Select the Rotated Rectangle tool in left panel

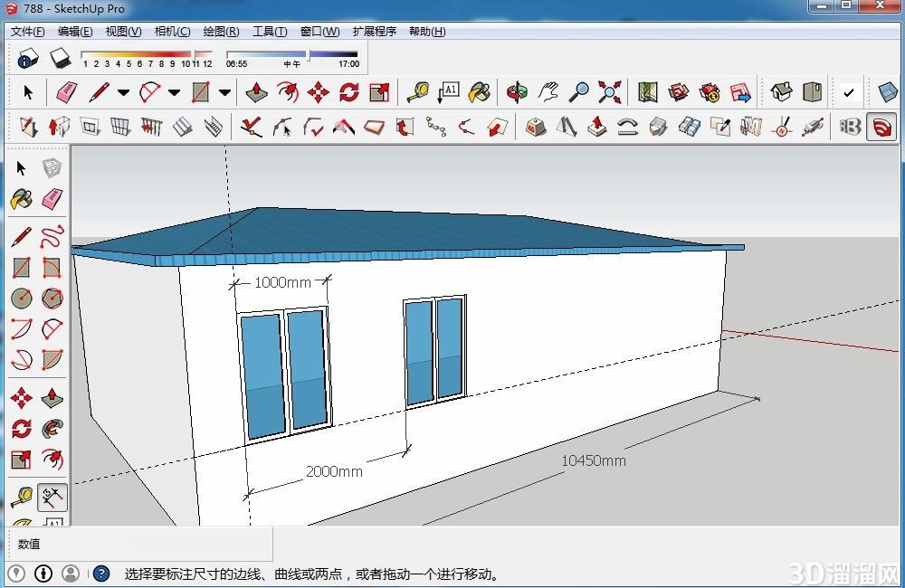[x=52, y=267]
